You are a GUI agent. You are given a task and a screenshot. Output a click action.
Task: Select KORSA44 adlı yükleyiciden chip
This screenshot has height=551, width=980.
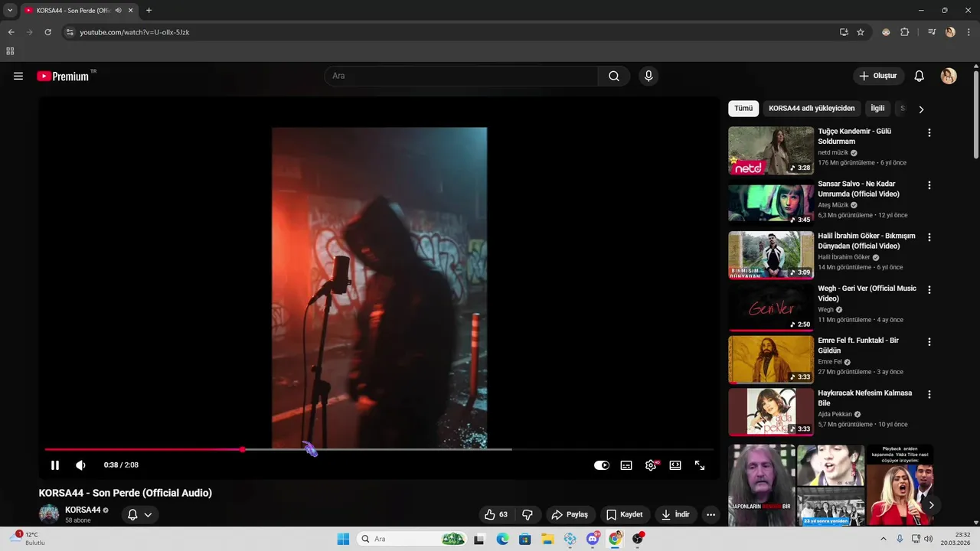(x=812, y=109)
